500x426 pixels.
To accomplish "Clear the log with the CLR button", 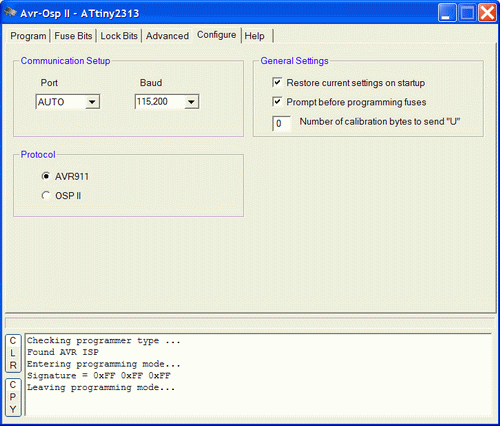I will coord(13,353).
